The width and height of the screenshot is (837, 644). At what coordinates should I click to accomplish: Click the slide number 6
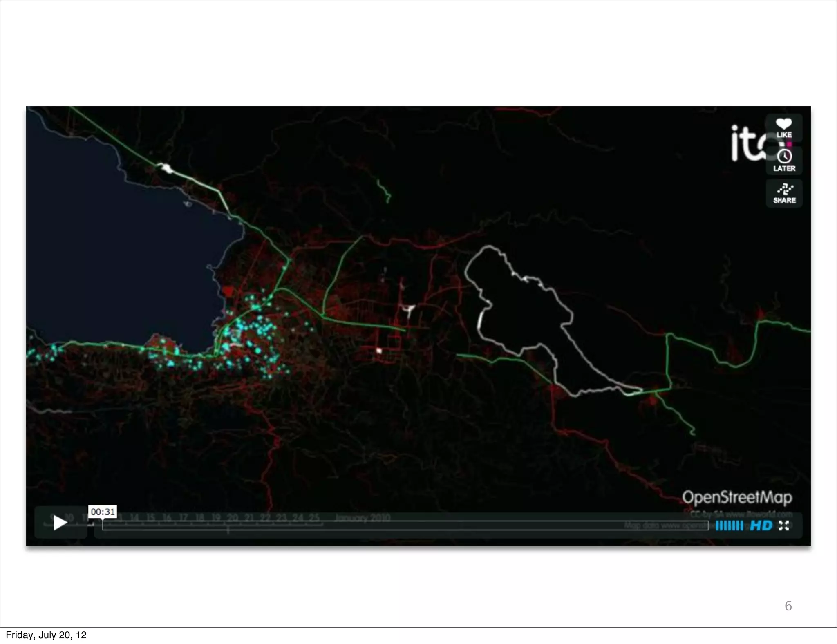point(788,606)
